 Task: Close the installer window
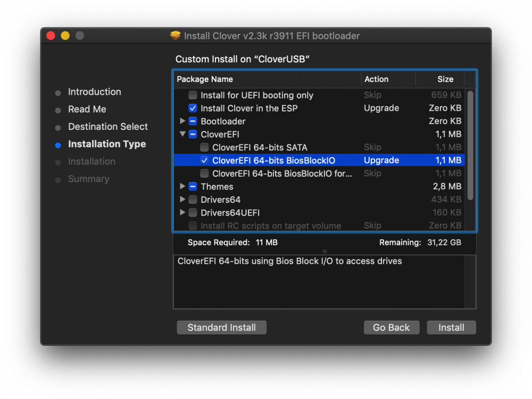[51, 36]
